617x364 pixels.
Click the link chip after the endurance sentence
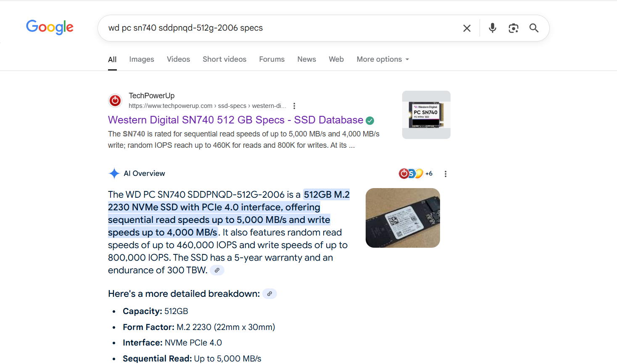click(x=217, y=270)
